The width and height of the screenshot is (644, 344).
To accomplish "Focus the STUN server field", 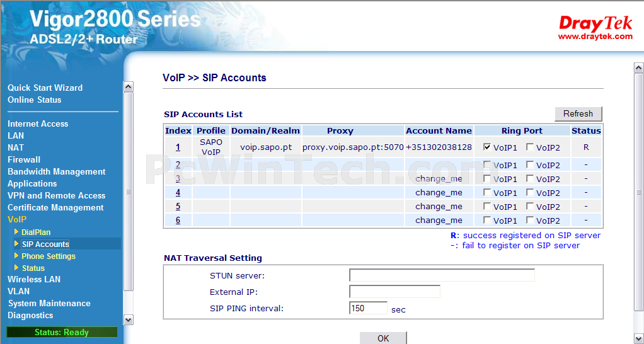I will (x=442, y=275).
